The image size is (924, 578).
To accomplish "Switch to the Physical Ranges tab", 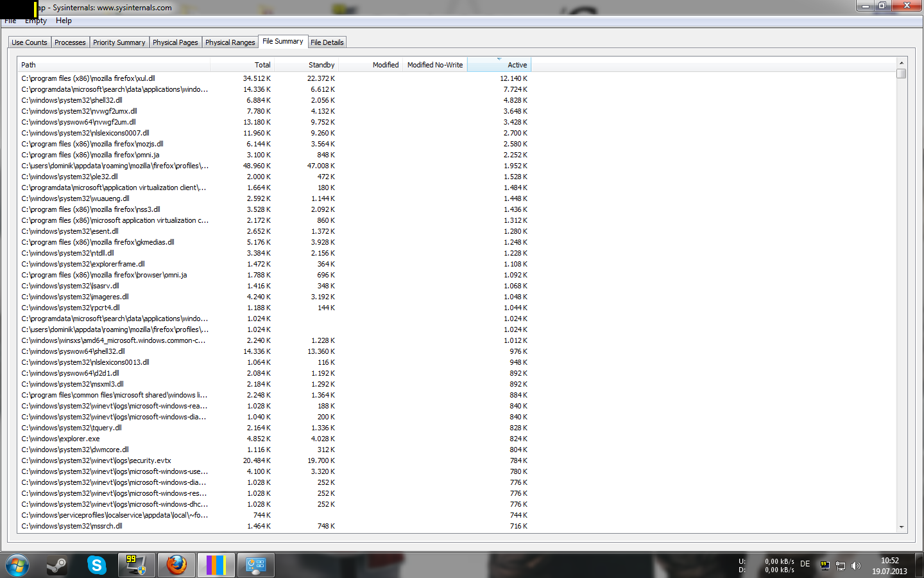I will coord(230,42).
